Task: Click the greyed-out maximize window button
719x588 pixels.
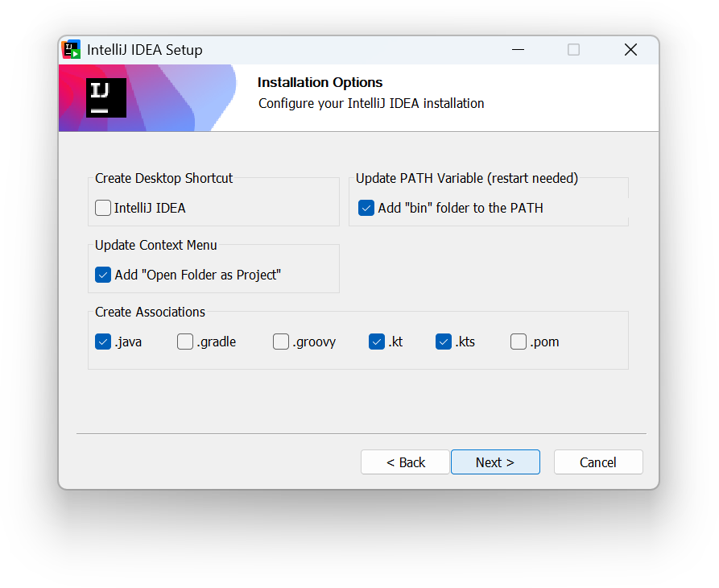Action: [573, 49]
